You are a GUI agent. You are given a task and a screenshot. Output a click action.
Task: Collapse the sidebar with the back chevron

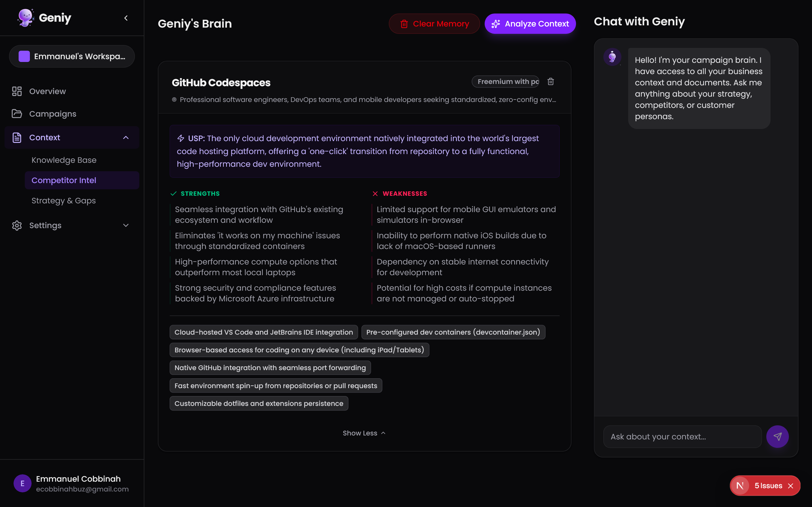126,18
